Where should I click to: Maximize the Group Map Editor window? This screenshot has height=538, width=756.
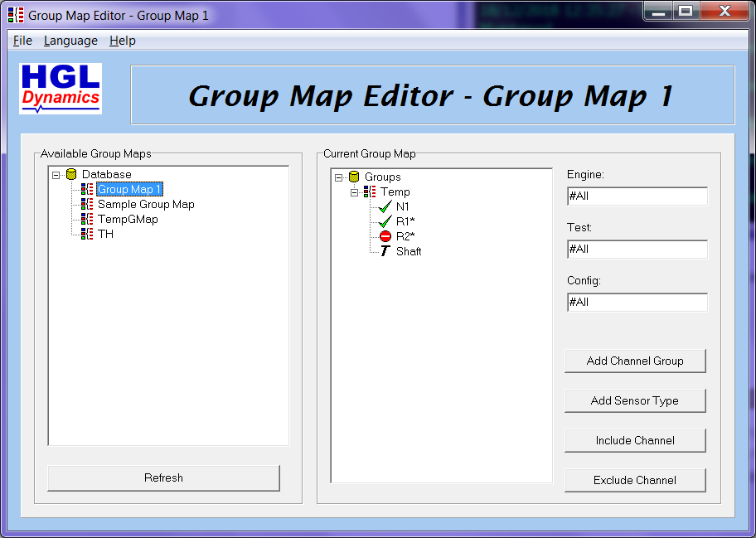pyautogui.click(x=686, y=12)
